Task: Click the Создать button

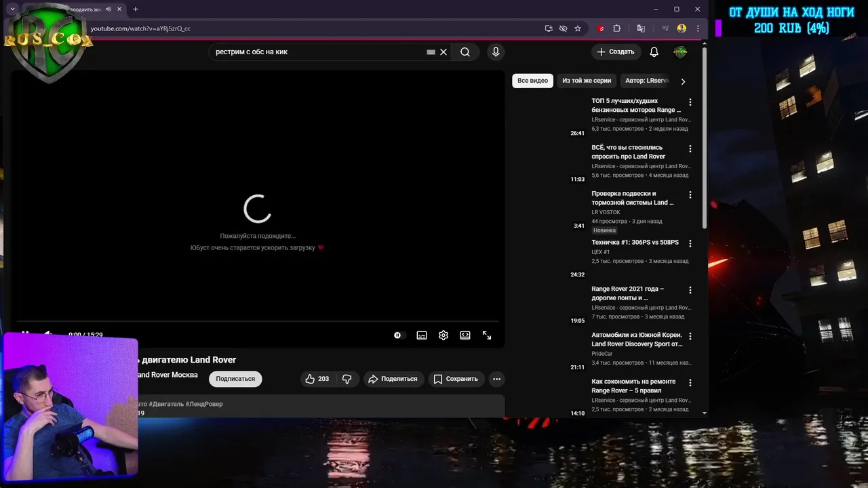Action: [616, 52]
